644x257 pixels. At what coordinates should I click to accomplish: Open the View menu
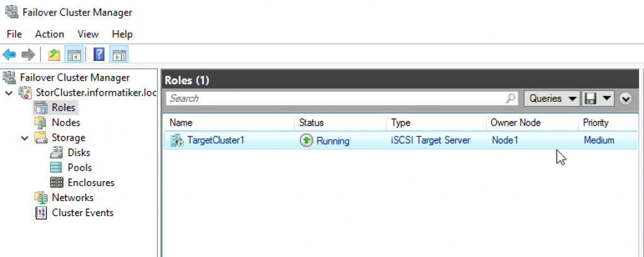[x=88, y=34]
